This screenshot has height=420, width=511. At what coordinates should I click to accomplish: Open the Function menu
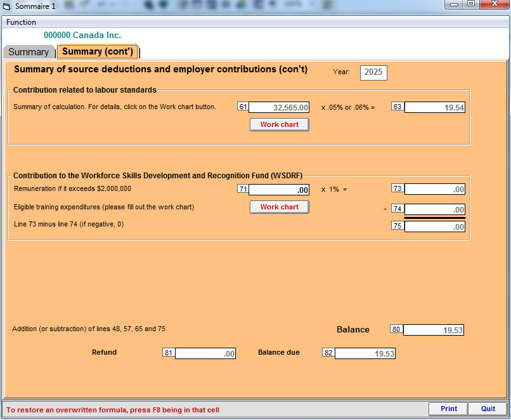[x=21, y=22]
